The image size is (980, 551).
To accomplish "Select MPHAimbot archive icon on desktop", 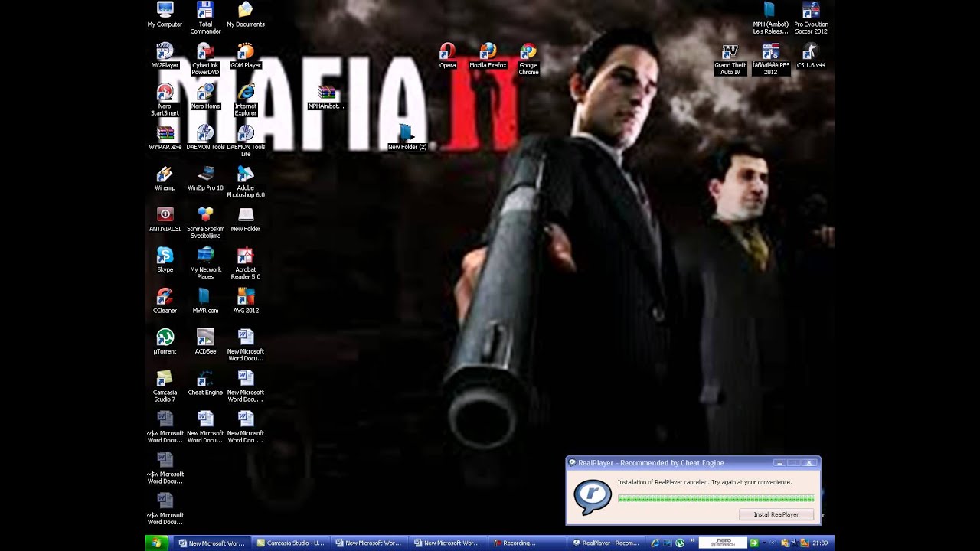I will [x=327, y=96].
